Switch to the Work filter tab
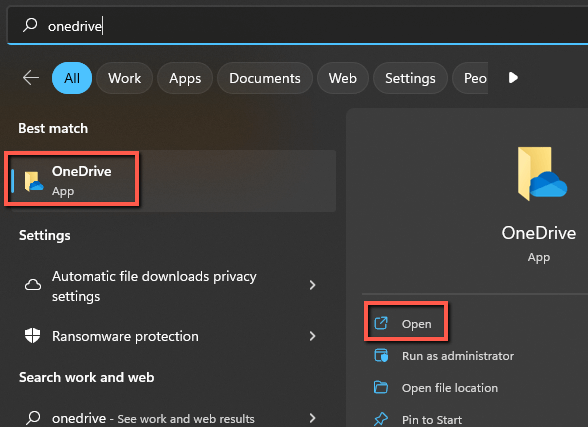This screenshot has height=427, width=588. coord(124,78)
